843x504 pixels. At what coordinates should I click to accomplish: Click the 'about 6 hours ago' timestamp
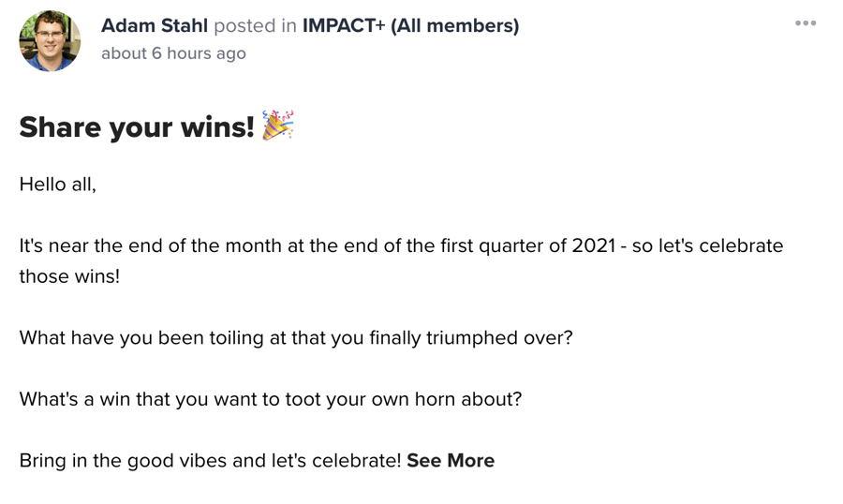(173, 53)
